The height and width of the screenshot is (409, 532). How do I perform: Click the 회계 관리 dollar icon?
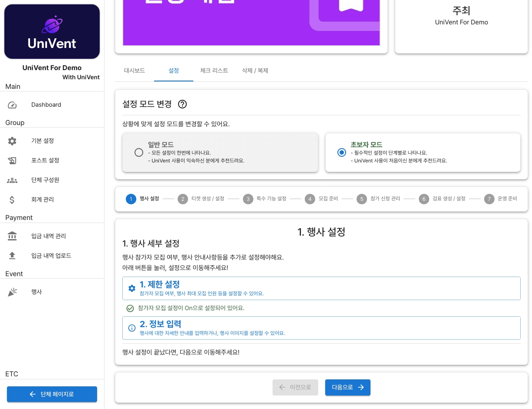click(12, 200)
